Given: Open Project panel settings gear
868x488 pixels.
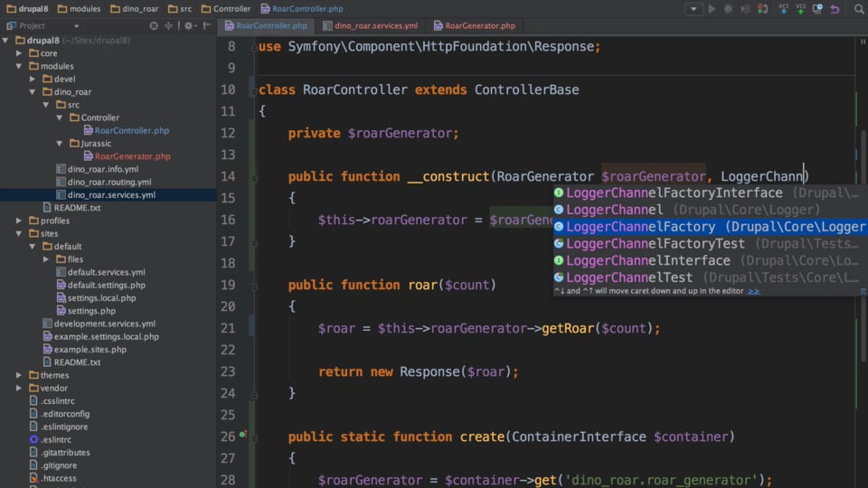Looking at the screenshot, I should (x=189, y=25).
